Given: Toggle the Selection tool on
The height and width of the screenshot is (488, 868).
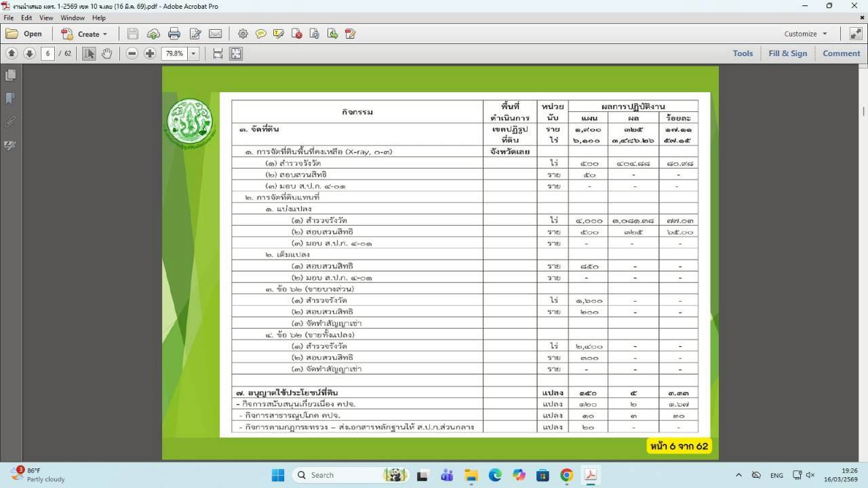Looking at the screenshot, I should pos(89,53).
